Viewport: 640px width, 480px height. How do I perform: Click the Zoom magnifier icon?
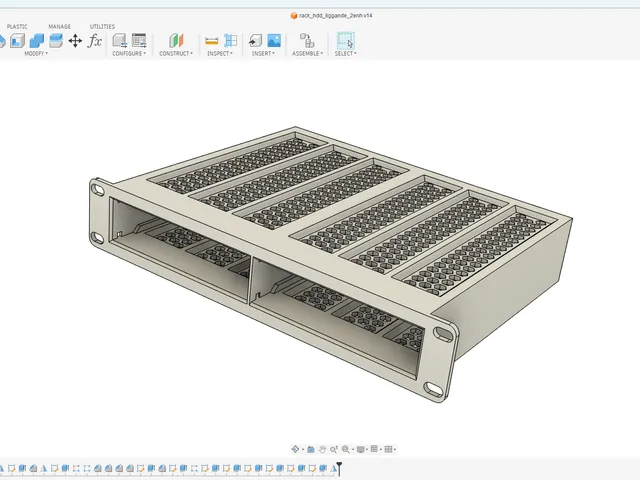[334, 449]
